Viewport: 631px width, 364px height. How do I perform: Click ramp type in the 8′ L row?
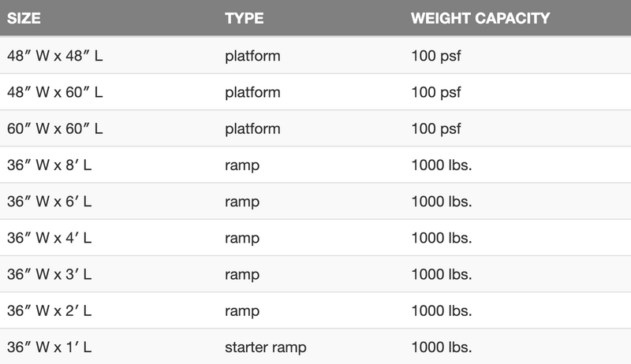[241, 165]
